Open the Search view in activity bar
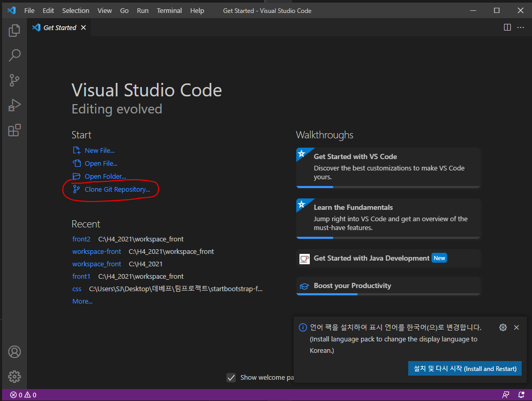 [x=15, y=55]
